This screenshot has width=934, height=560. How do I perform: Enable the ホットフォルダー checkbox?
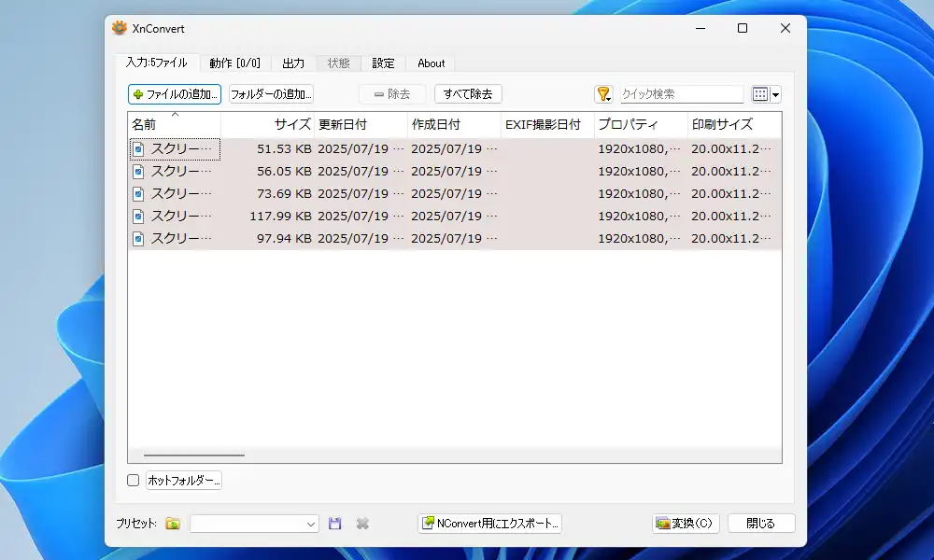(x=134, y=481)
